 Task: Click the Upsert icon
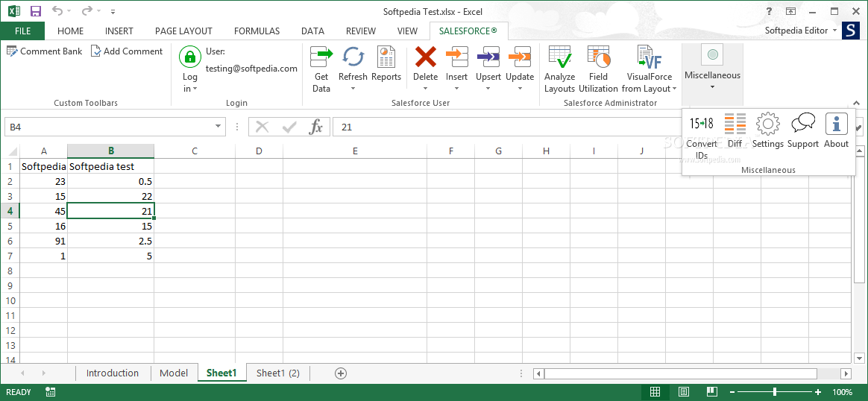pyautogui.click(x=488, y=57)
